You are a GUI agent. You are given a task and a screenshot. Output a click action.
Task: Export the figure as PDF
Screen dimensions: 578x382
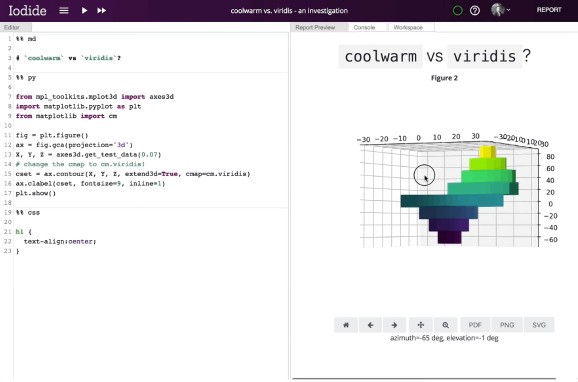475,325
